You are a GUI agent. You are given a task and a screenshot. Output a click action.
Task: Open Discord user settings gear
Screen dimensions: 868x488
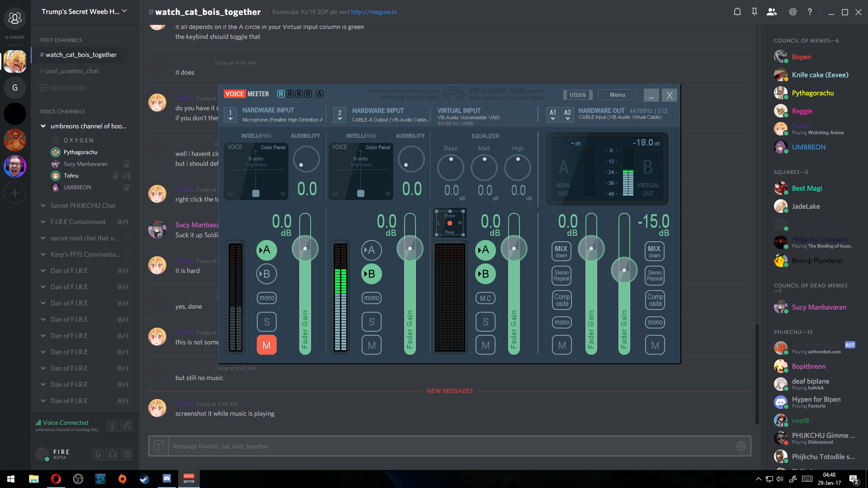pyautogui.click(x=127, y=454)
